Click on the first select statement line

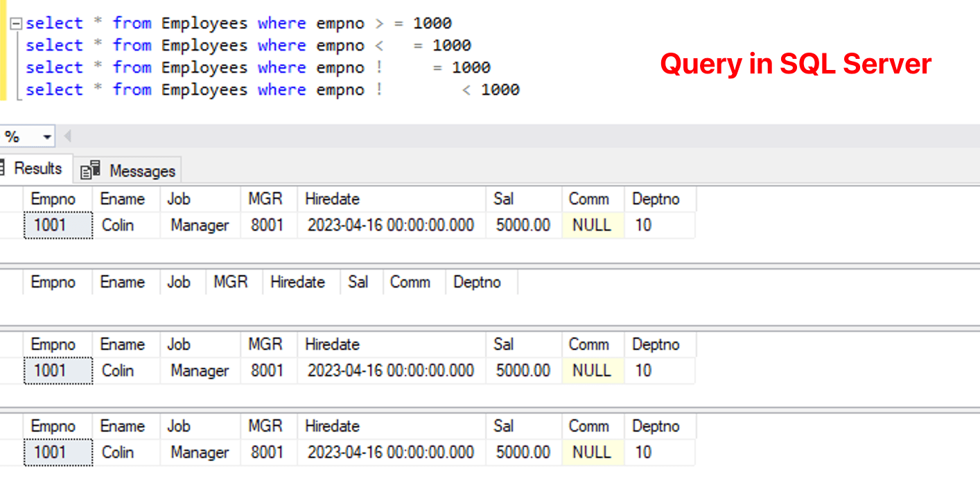tap(208, 22)
